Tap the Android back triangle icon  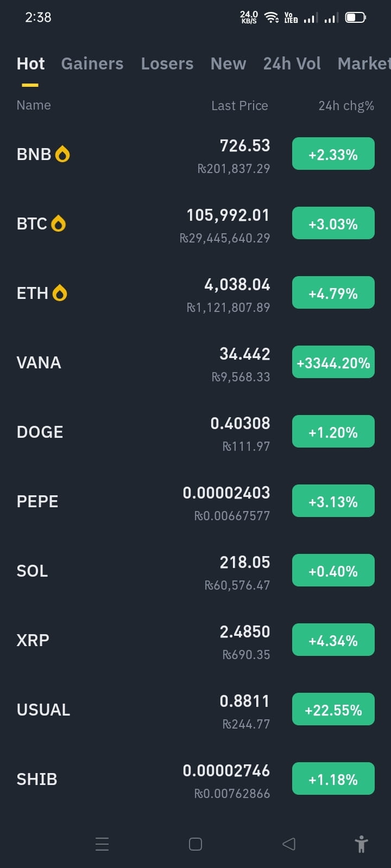289,844
